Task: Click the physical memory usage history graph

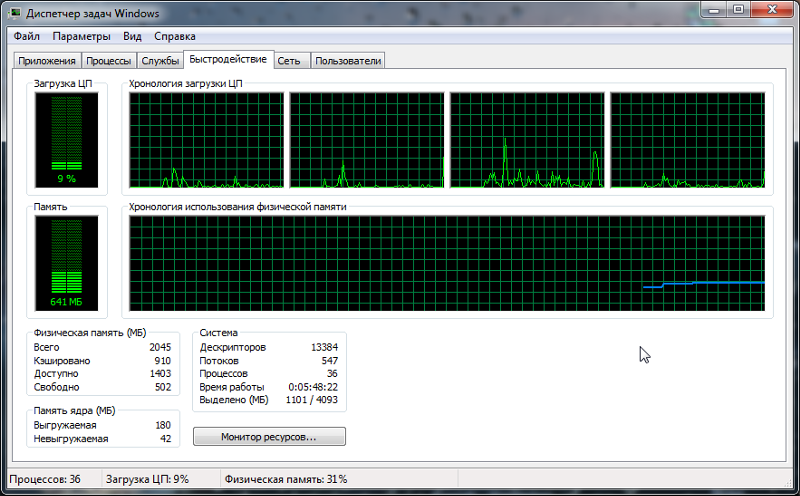Action: (x=447, y=263)
